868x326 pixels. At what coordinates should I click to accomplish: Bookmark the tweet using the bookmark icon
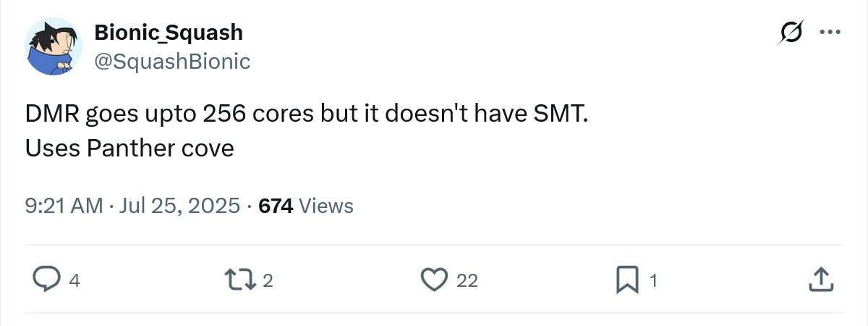(626, 280)
